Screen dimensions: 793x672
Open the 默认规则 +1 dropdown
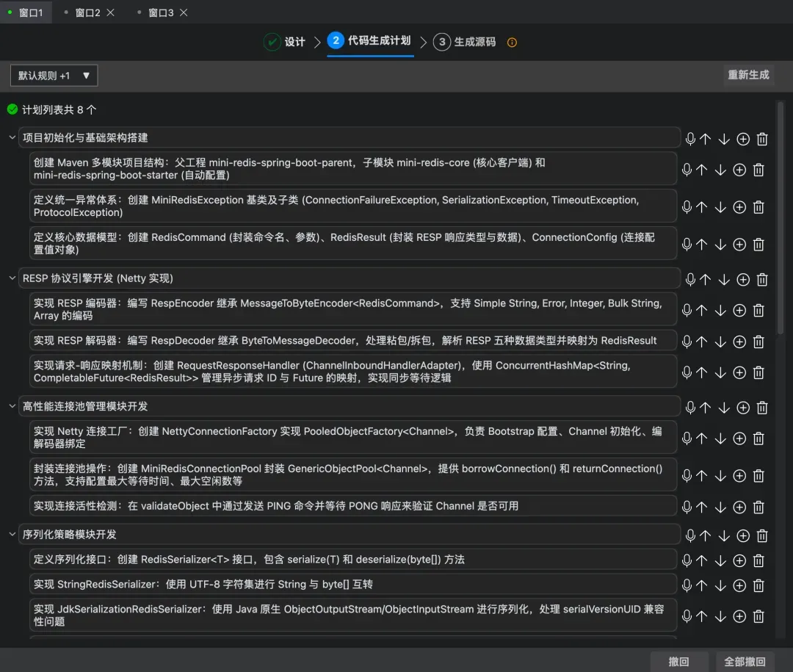click(54, 76)
